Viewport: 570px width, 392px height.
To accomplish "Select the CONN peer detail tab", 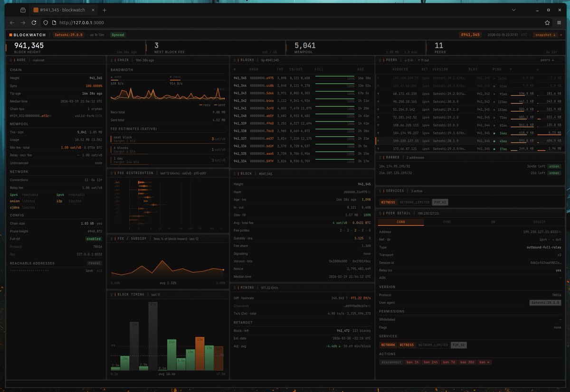I will pyautogui.click(x=401, y=222).
